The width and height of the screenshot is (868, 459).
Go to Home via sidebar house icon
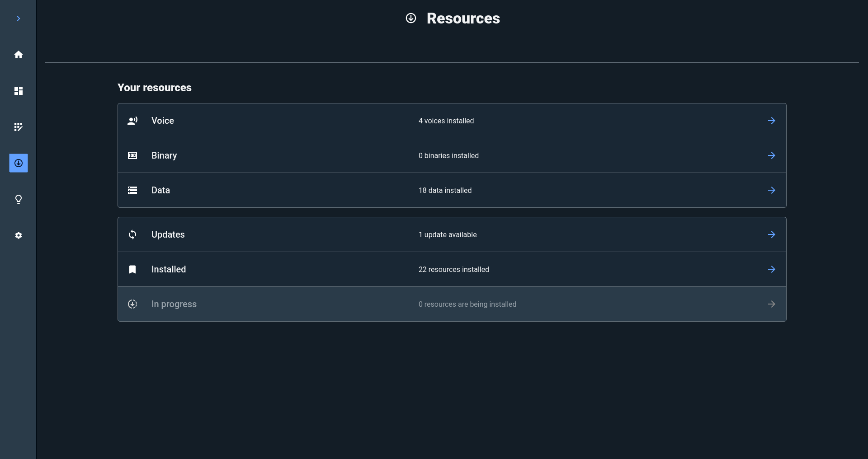pyautogui.click(x=19, y=55)
